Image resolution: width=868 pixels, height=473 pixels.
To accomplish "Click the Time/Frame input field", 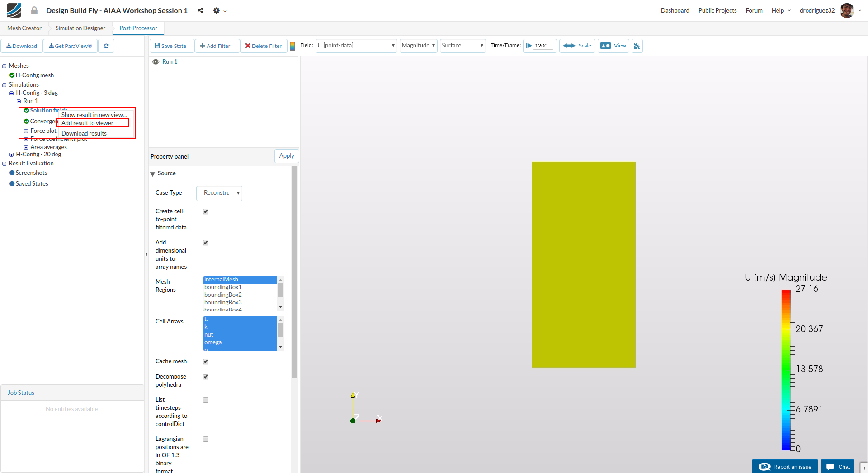I will 543,46.
